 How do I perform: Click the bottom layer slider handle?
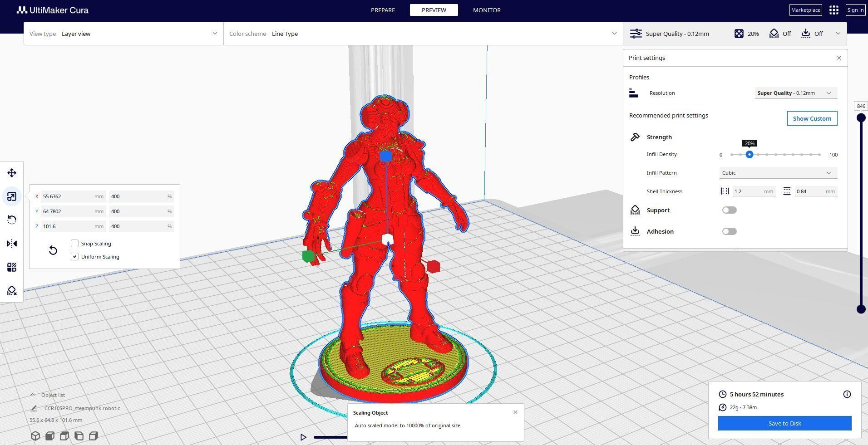pyautogui.click(x=861, y=309)
